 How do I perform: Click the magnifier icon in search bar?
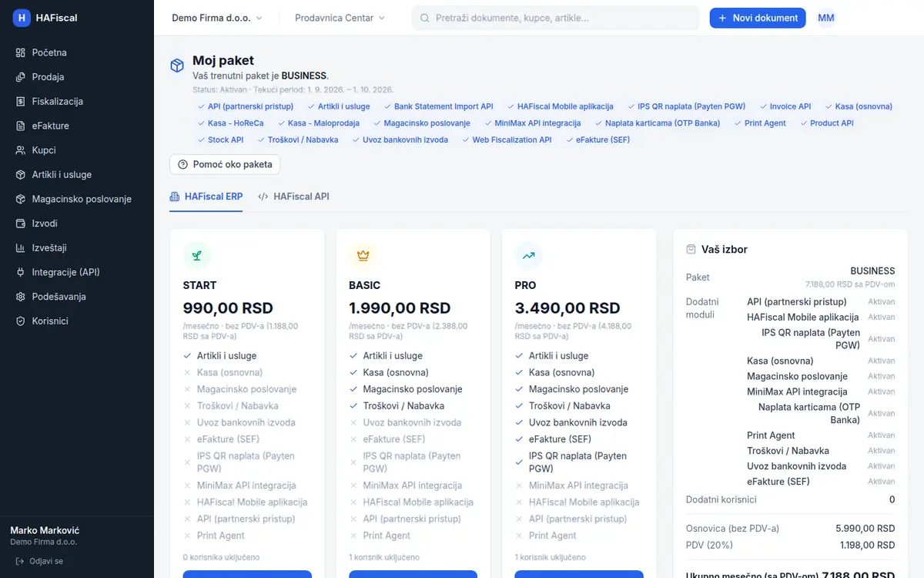423,18
